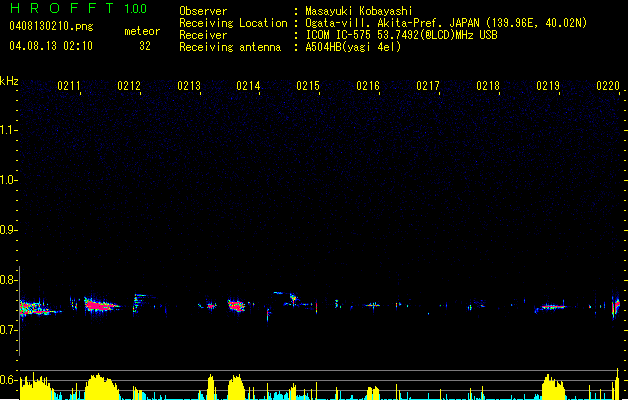Viewport: 629px width, 400px height.
Task: Click time marker 0215
Action: coord(308,86)
